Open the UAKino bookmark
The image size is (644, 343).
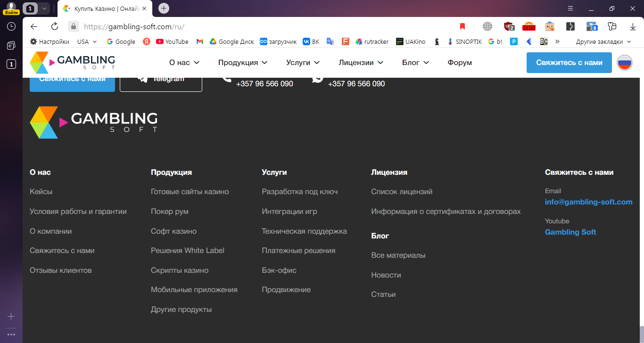pos(411,41)
